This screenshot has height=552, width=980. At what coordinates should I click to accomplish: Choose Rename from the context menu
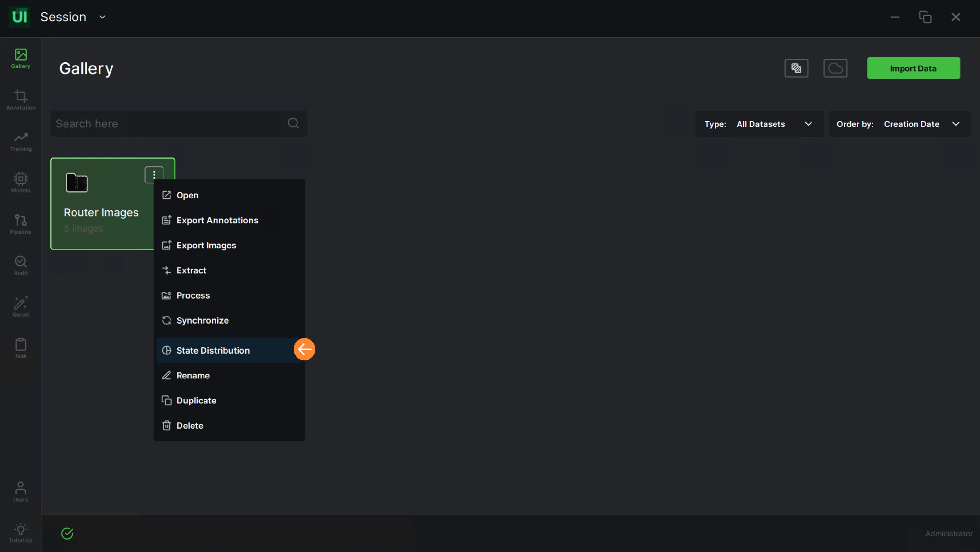[229, 375]
